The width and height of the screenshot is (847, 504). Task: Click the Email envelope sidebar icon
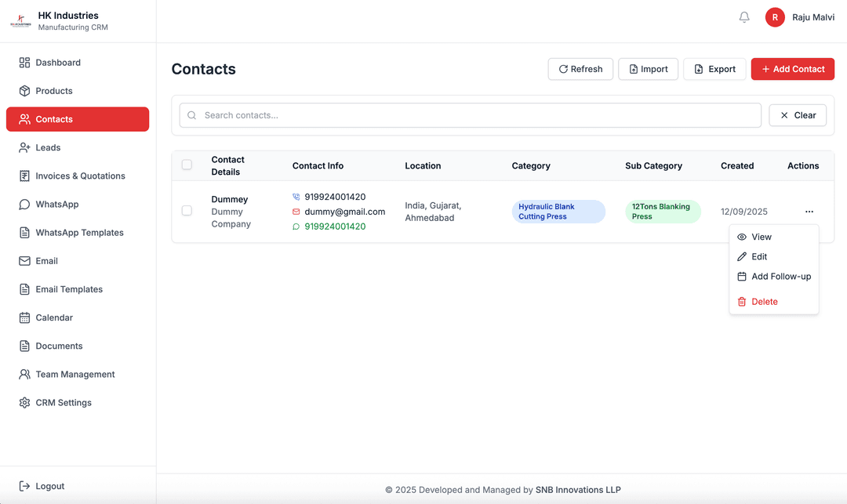click(x=24, y=261)
